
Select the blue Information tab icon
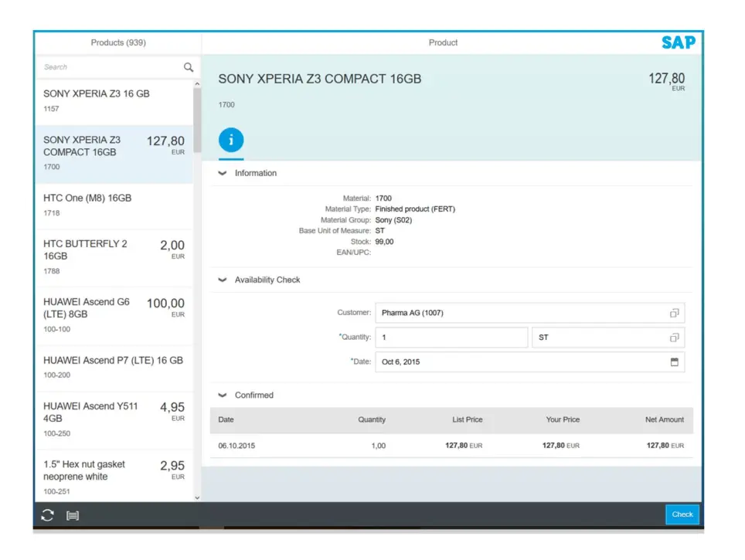(x=231, y=140)
